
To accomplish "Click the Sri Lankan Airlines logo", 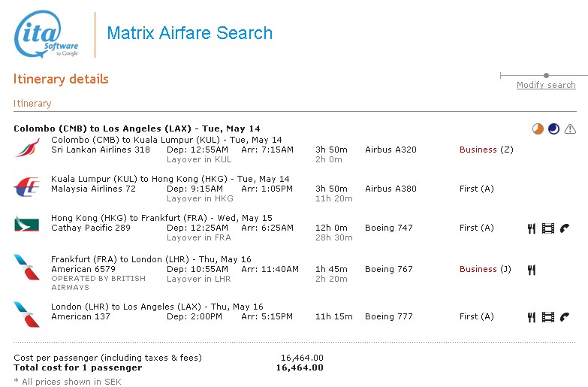I will (26, 147).
